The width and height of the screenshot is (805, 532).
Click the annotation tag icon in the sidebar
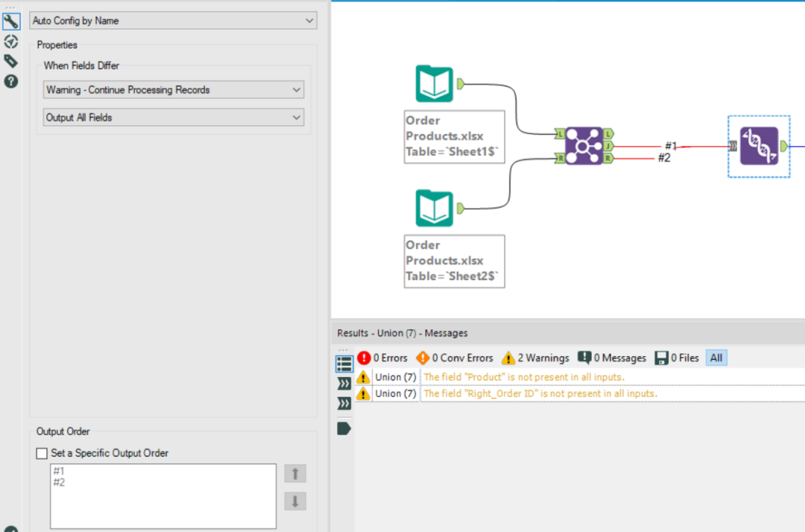[10, 61]
